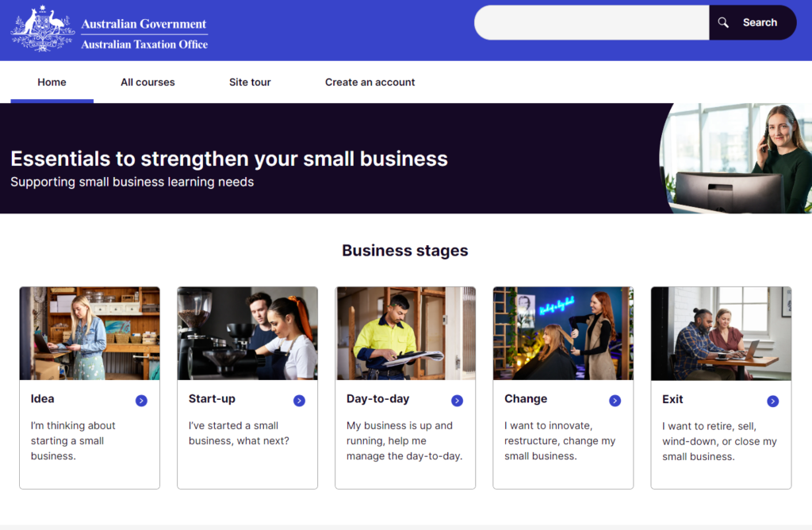This screenshot has width=812, height=530.
Task: Click the Australian Government coat of arms emblem
Action: [x=40, y=29]
